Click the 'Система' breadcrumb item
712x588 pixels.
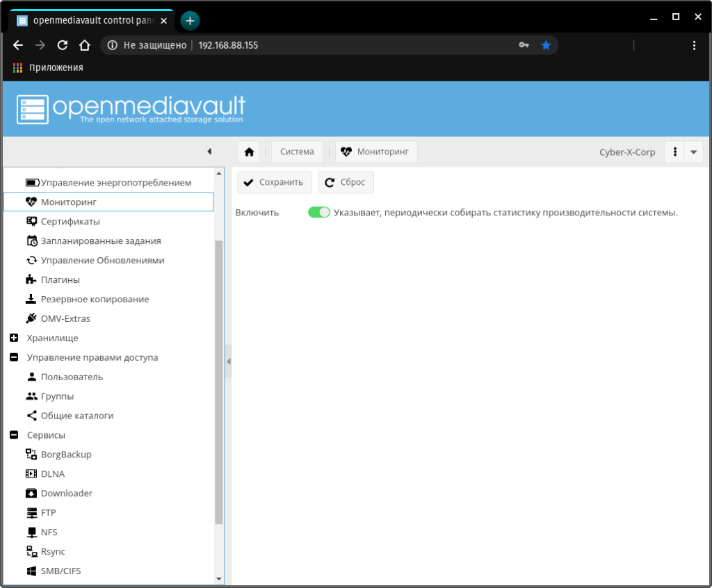point(297,152)
